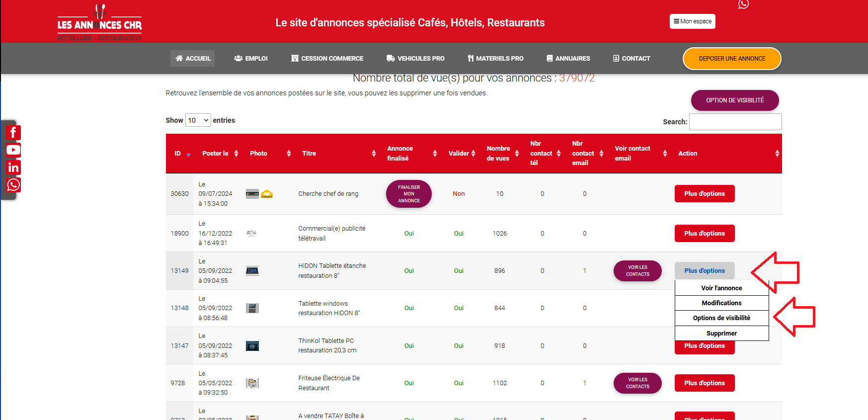Click photo of Friteuse Électrique listing

coord(252,383)
